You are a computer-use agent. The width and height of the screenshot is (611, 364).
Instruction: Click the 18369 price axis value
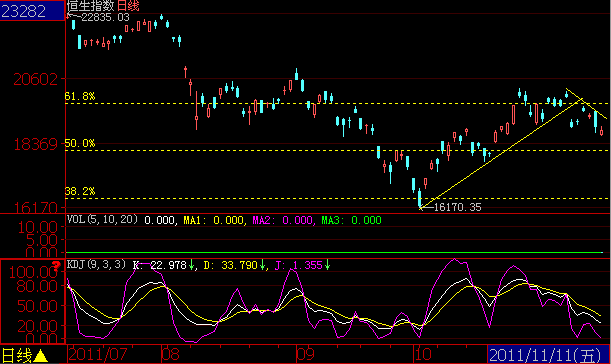click(x=35, y=145)
